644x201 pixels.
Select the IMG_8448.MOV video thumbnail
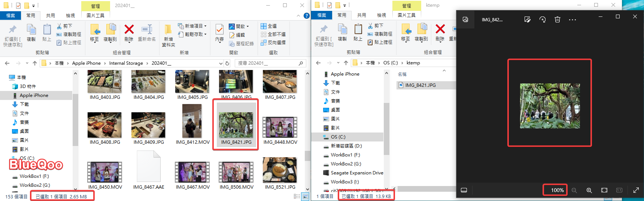coord(280,127)
